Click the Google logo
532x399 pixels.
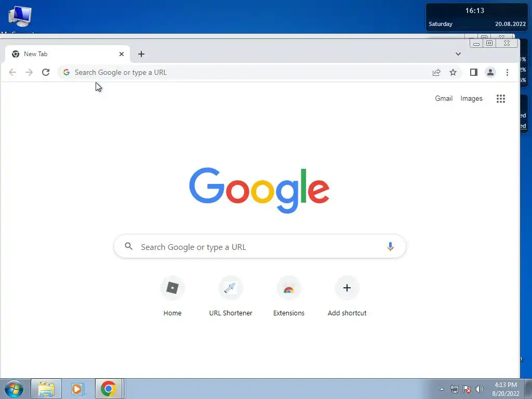(x=259, y=190)
